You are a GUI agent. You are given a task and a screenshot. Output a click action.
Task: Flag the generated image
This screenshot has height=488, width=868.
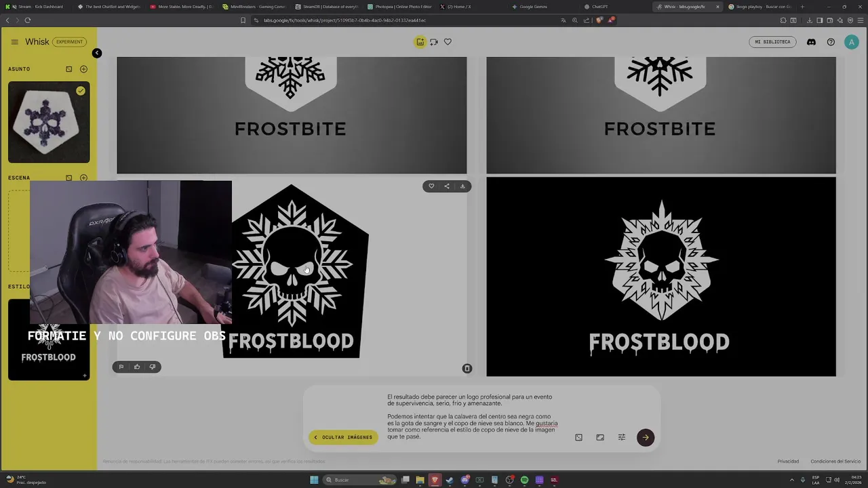pos(121,367)
